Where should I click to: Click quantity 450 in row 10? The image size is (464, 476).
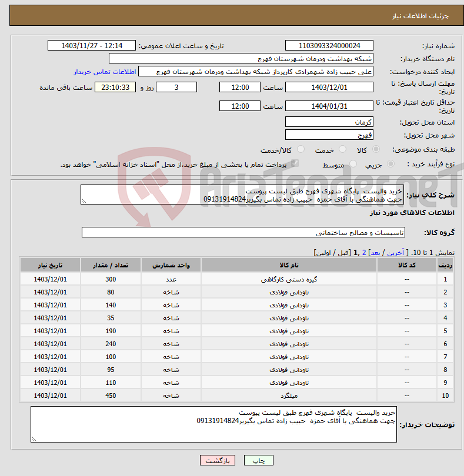coord(111,395)
